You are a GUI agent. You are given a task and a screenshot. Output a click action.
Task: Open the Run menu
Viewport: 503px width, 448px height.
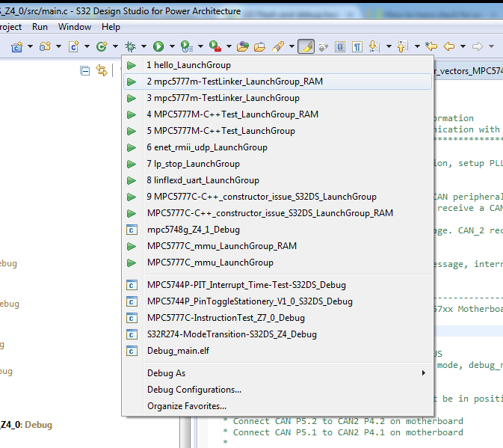40,27
